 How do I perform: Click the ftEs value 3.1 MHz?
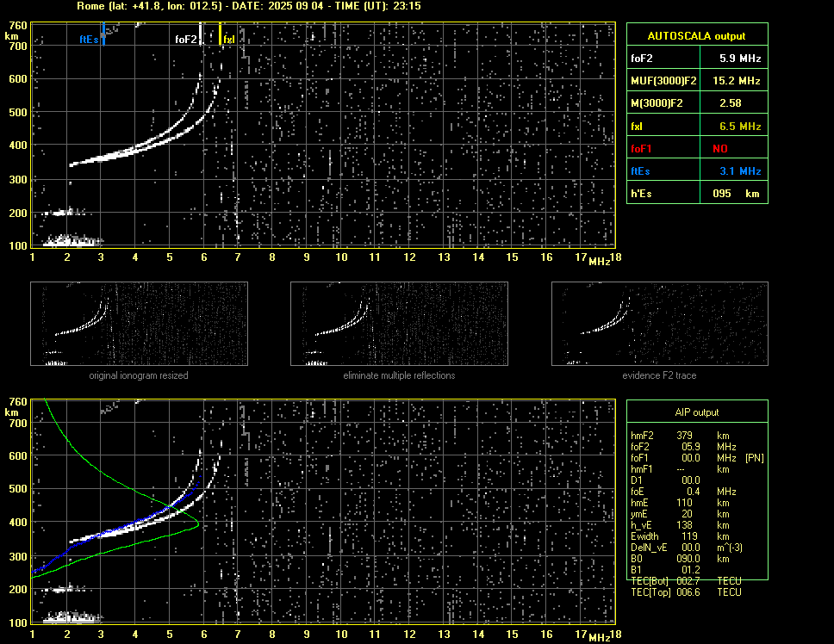pos(740,171)
